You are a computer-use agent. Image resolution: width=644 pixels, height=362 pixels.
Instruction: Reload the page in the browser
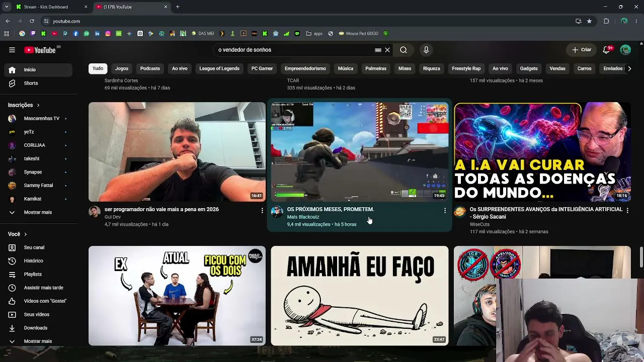click(32, 21)
